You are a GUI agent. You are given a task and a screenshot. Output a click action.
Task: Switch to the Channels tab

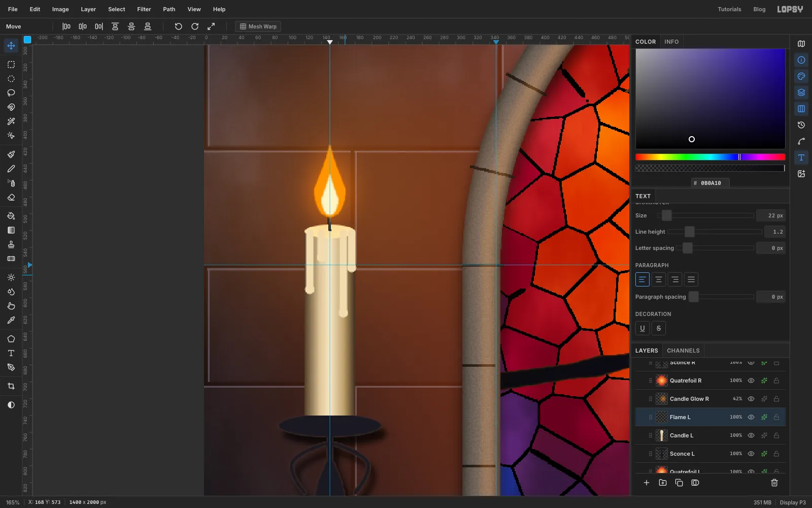pos(683,351)
